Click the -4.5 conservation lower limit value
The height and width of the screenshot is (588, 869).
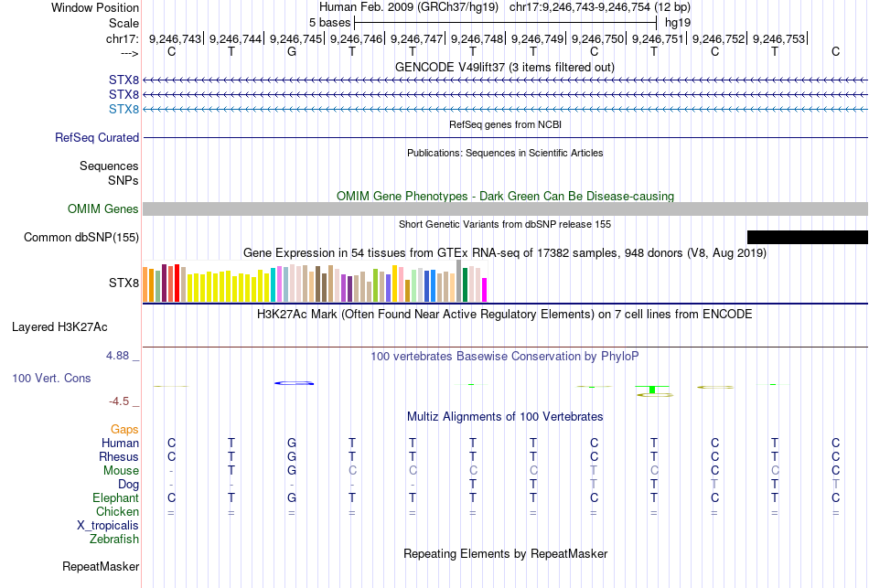click(x=119, y=401)
